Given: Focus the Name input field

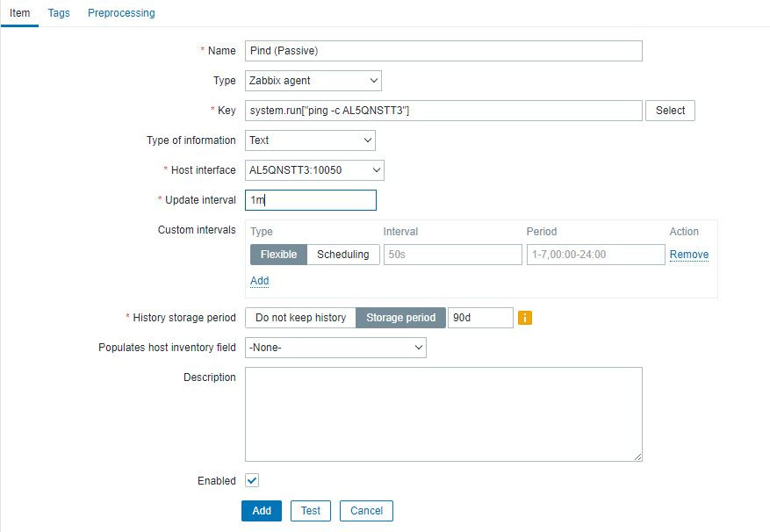Looking at the screenshot, I should point(443,51).
